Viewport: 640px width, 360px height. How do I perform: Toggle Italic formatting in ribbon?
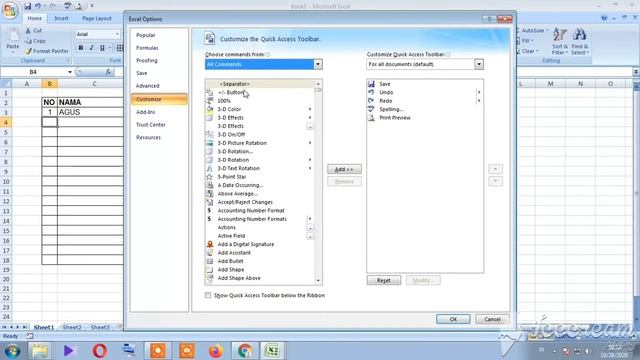[91, 48]
